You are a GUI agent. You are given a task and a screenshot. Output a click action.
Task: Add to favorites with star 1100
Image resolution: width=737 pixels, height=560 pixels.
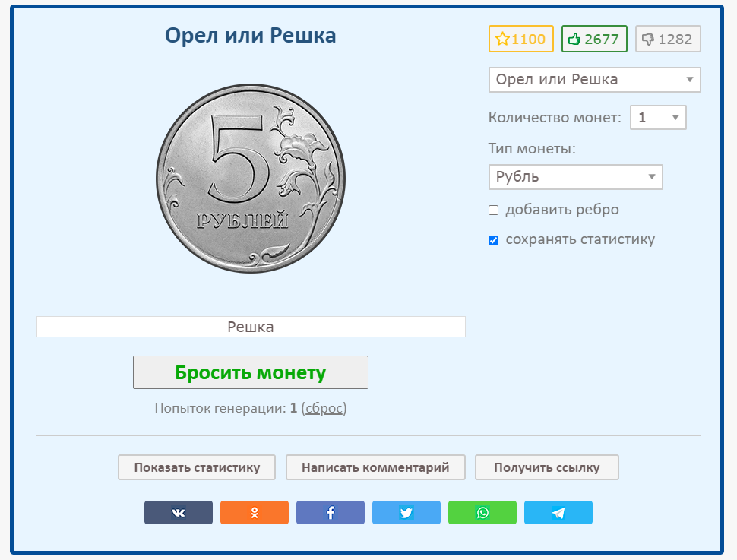pos(521,40)
